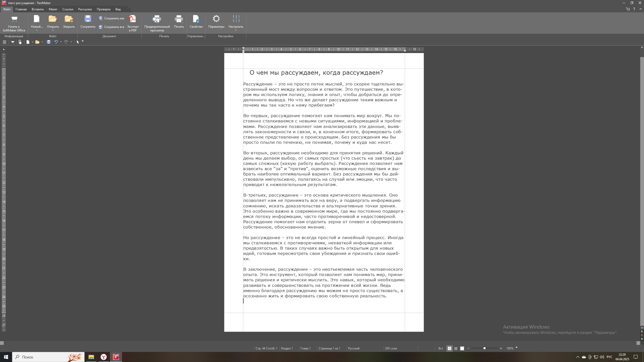Switch to continuous view mode in status bar

pyautogui.click(x=456, y=348)
